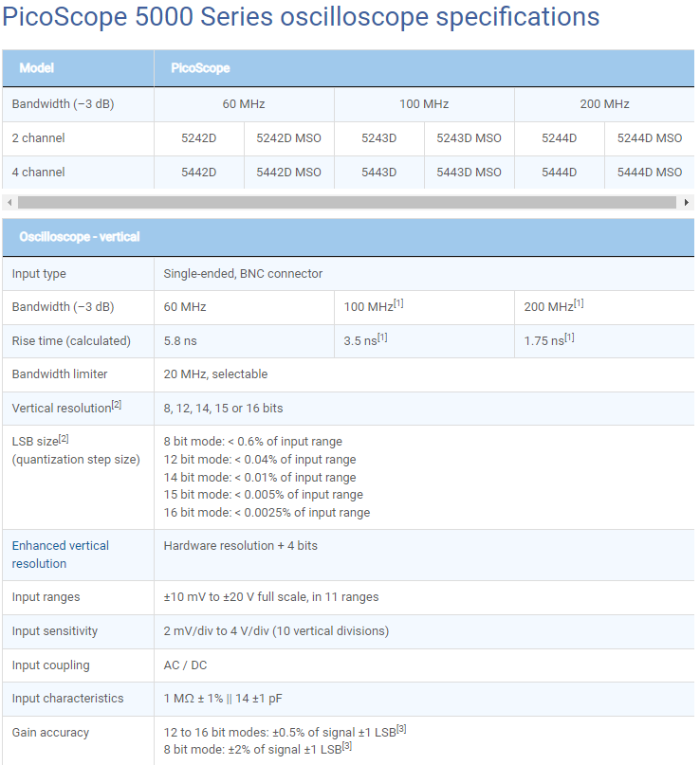Click footnote [1] next to 100 MHz
Image resolution: width=700 pixels, height=765 pixels.
click(398, 303)
